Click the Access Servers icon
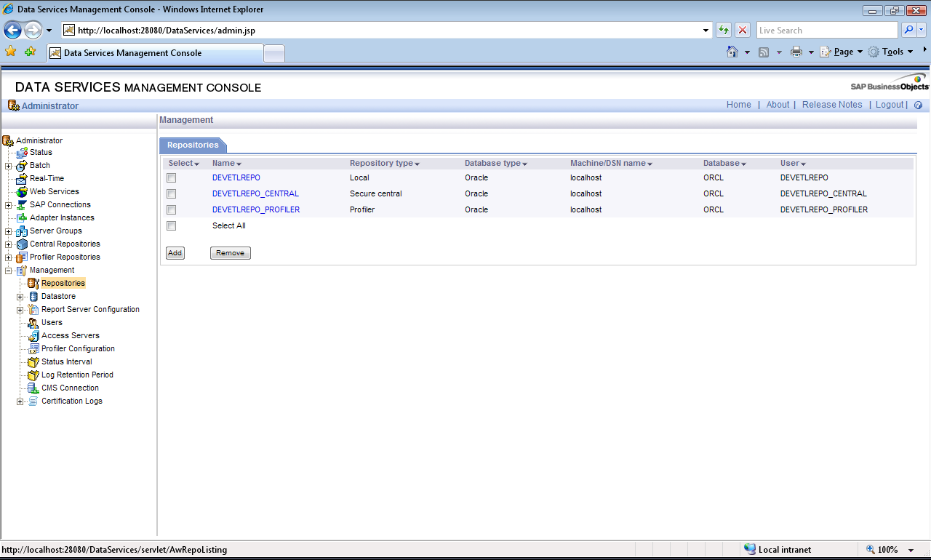This screenshot has height=560, width=931. tap(33, 336)
